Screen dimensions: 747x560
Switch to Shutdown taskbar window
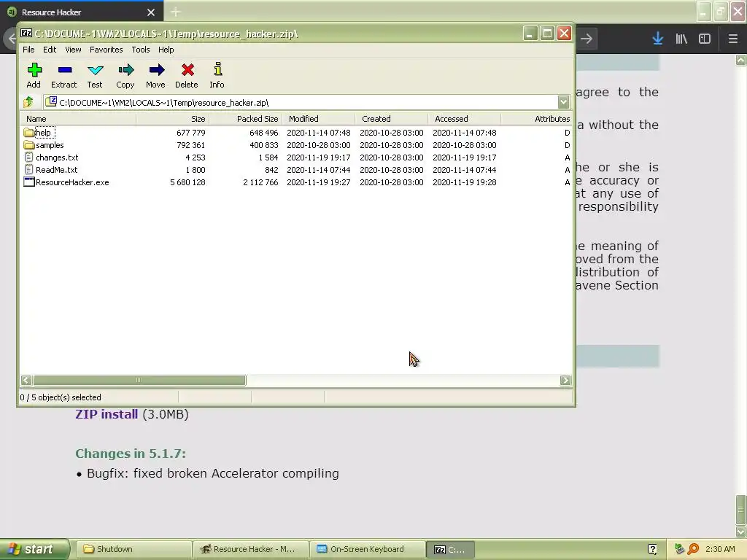pyautogui.click(x=134, y=549)
